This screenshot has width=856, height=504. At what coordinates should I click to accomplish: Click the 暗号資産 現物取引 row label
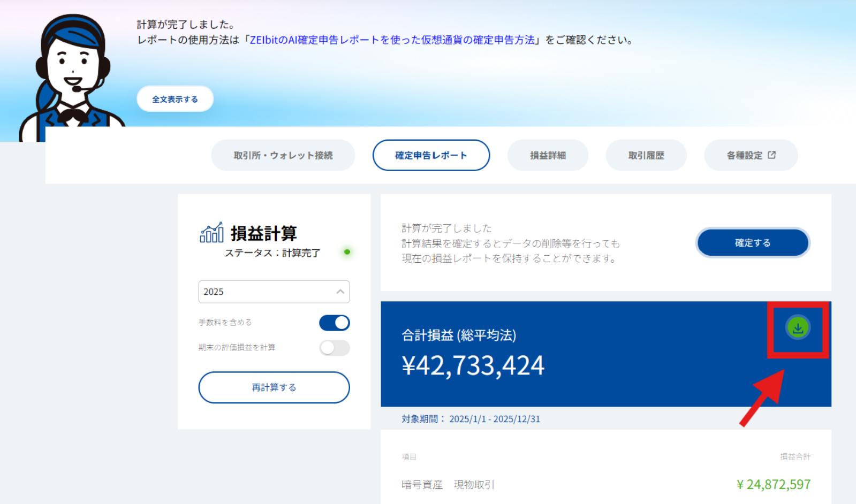click(x=448, y=485)
